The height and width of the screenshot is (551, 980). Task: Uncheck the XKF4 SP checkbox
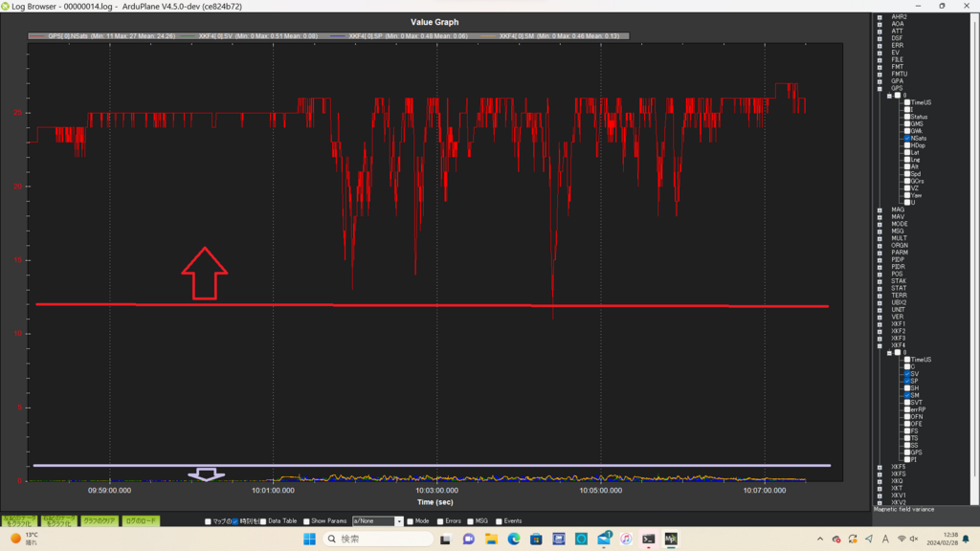point(907,381)
